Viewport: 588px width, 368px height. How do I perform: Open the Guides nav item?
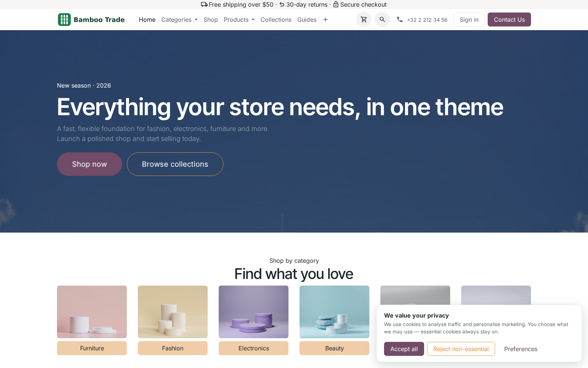(307, 20)
